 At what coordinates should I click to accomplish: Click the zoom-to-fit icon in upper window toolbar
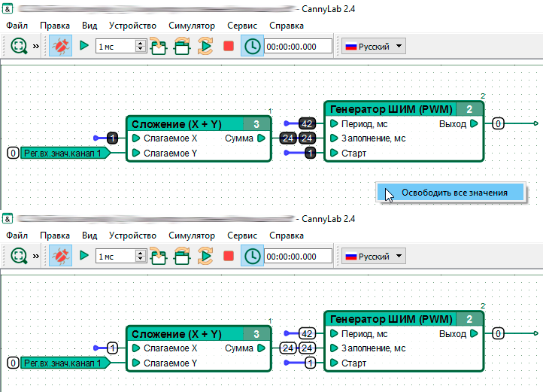click(x=19, y=46)
